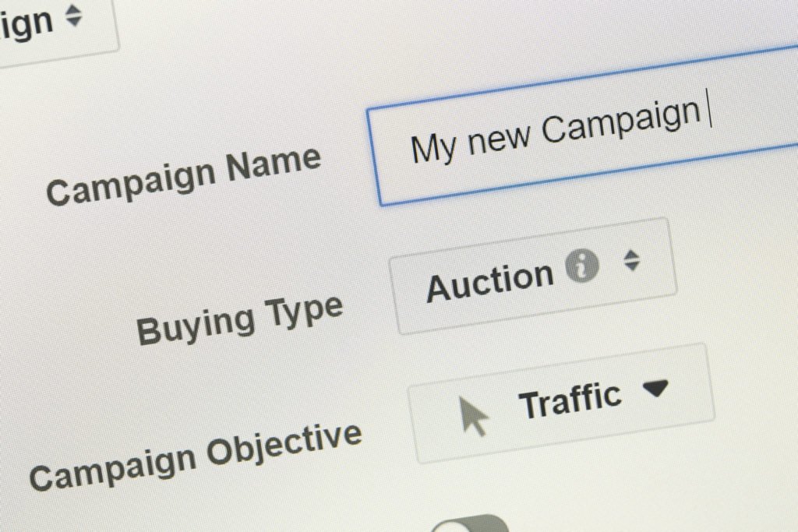Click the info icon beside Auction
The height and width of the screenshot is (532, 798).
[x=581, y=266]
